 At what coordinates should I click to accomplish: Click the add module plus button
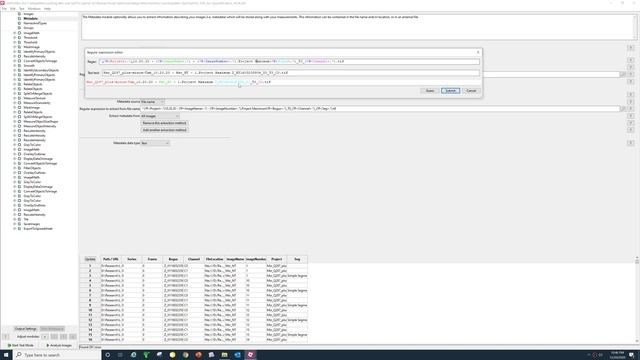click(x=45, y=337)
